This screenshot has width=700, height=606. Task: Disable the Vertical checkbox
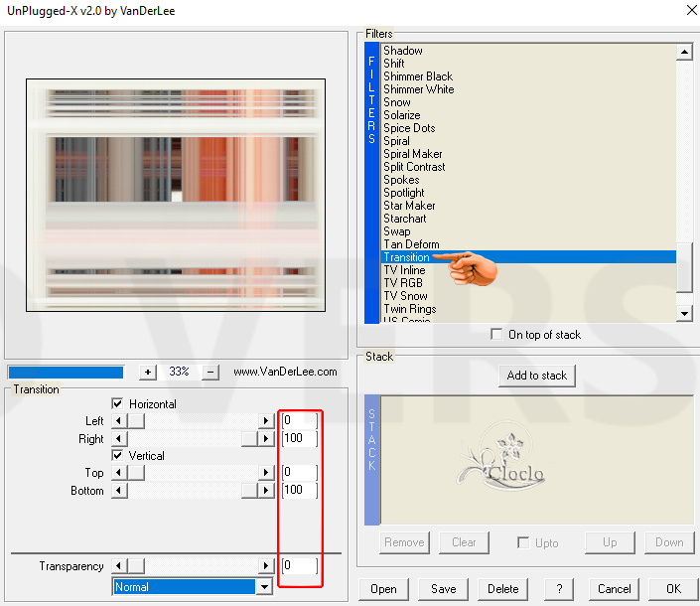(118, 456)
